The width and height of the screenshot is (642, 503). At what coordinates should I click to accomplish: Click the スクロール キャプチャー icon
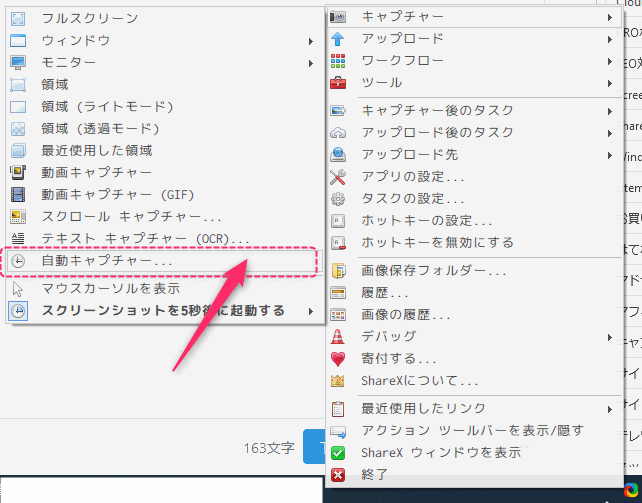click(18, 217)
